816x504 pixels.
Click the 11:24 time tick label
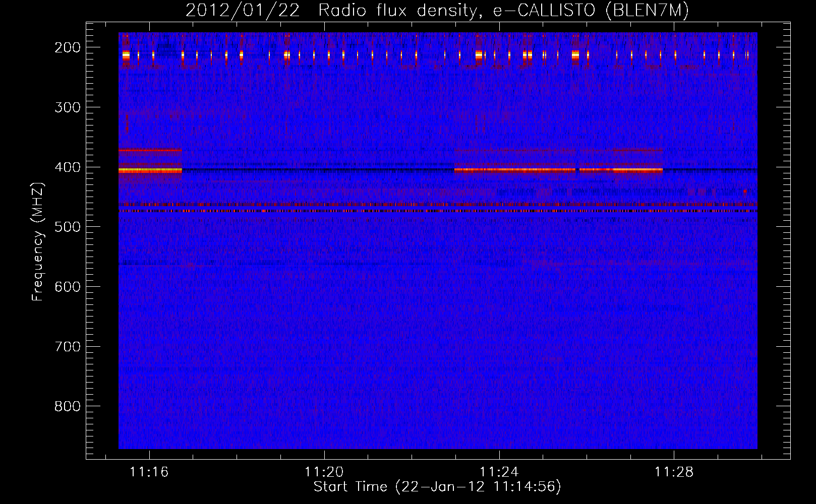(499, 472)
